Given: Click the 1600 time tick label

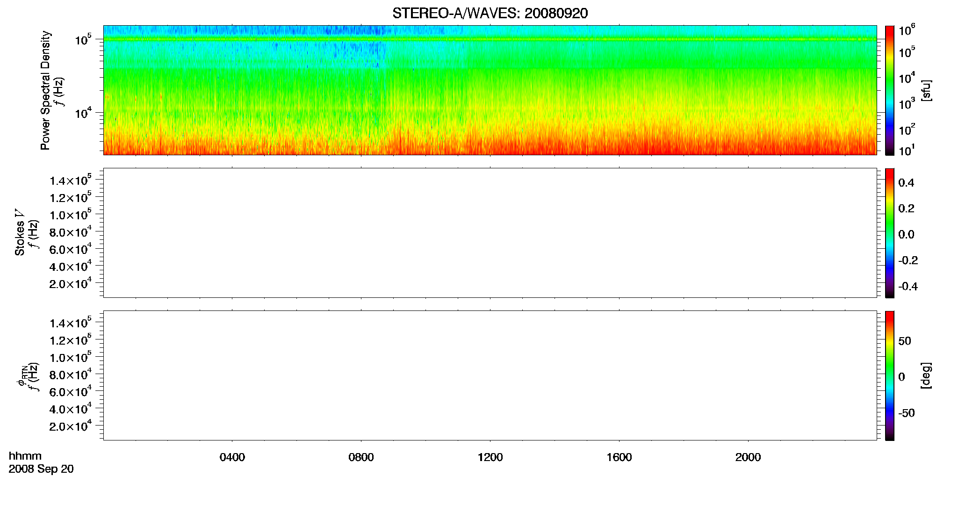Looking at the screenshot, I should [619, 457].
